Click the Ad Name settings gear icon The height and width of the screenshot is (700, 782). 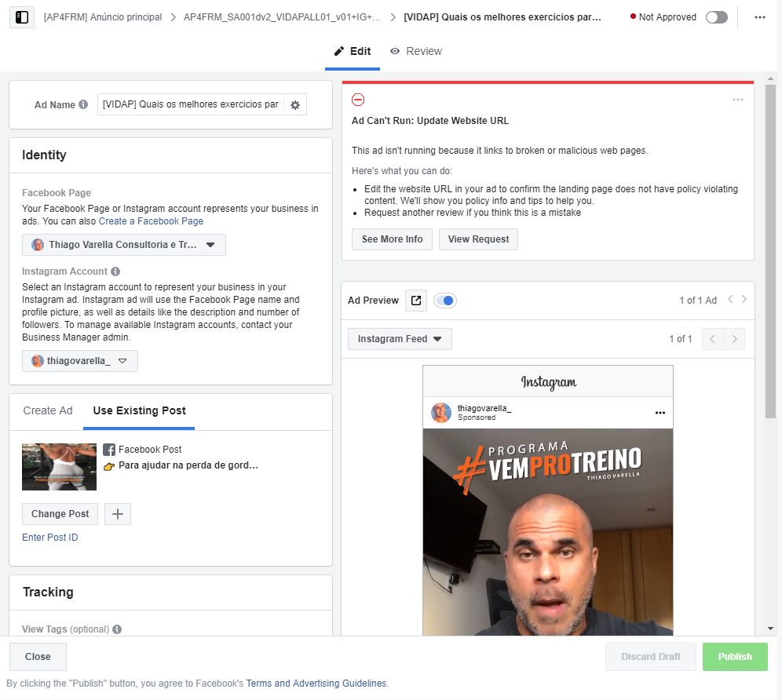tap(295, 105)
